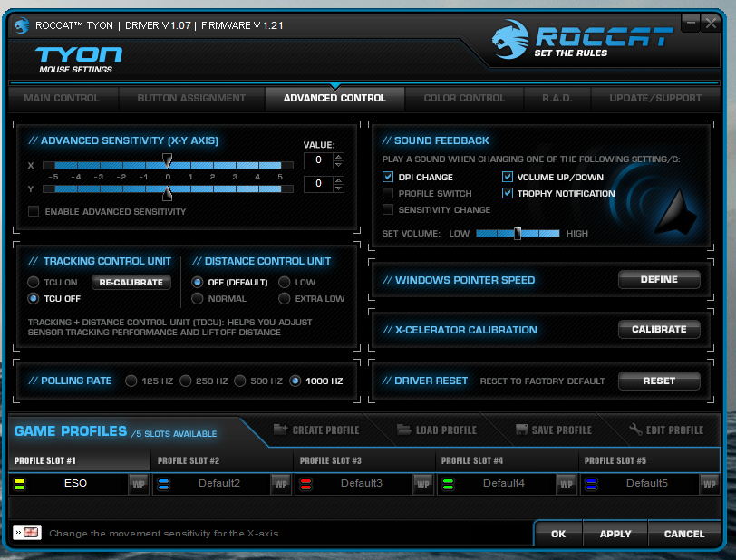Set polling rate to 250 Hz
736x560 pixels.
point(186,381)
